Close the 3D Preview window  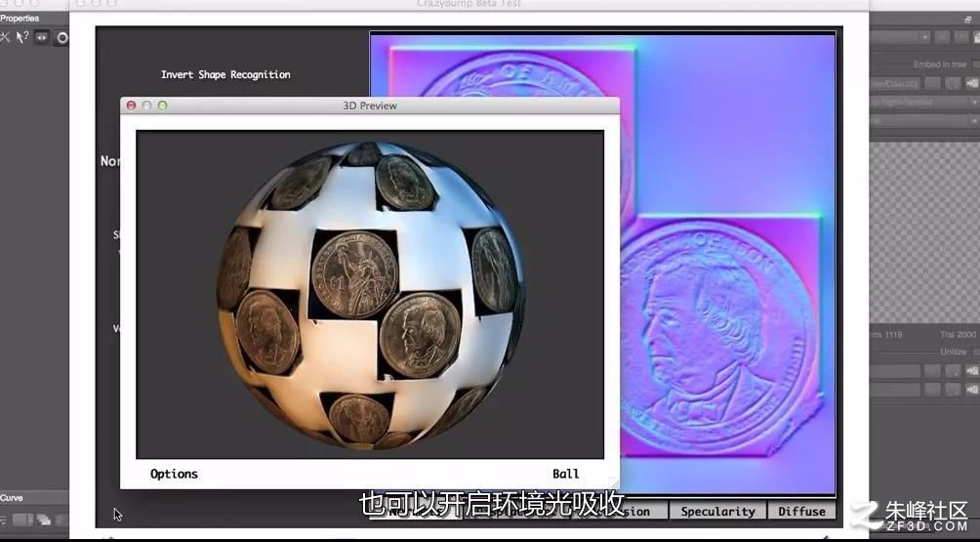tap(131, 105)
